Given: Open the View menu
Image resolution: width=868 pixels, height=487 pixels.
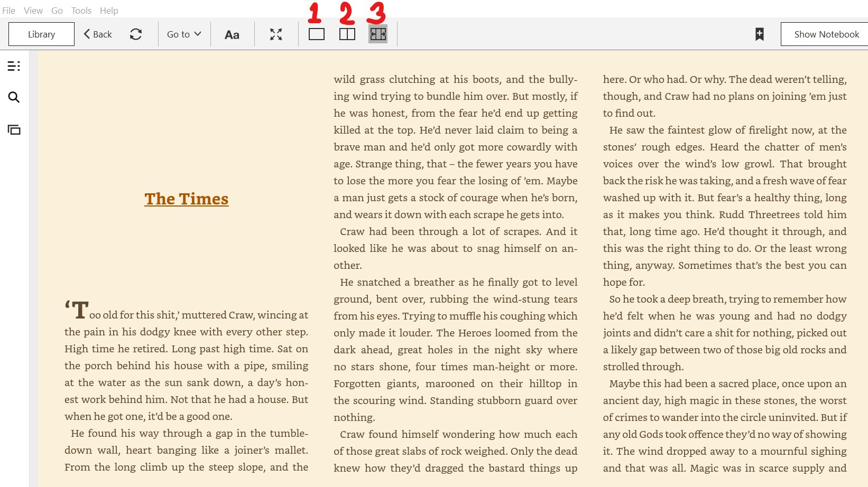Looking at the screenshot, I should [33, 10].
